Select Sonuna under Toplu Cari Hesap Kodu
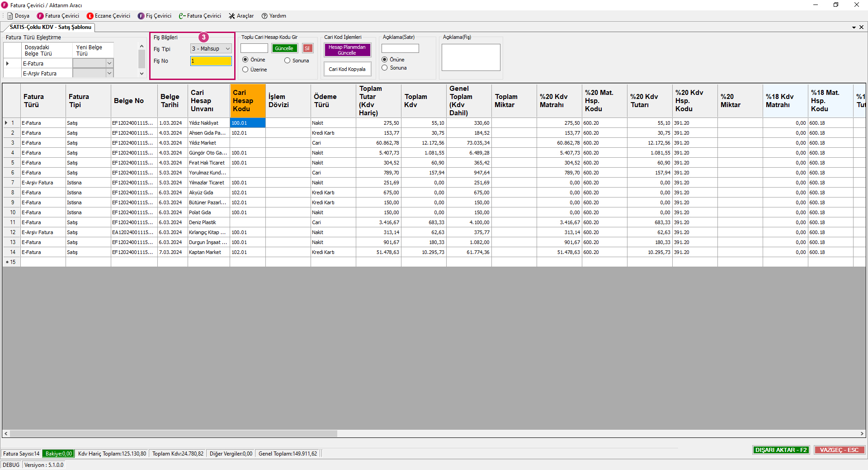 point(287,61)
